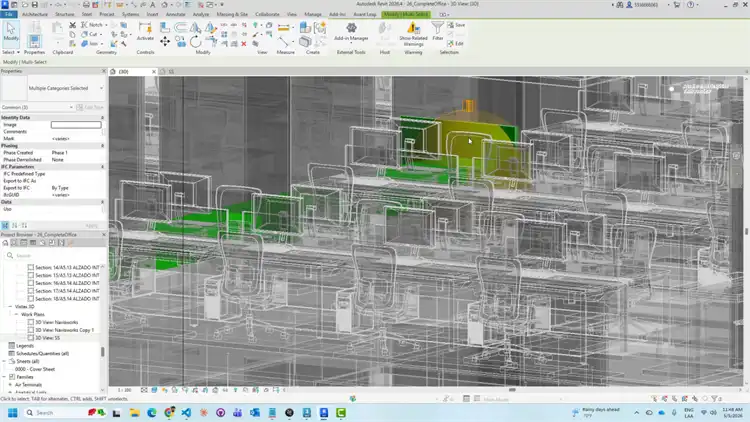Image resolution: width=750 pixels, height=422 pixels.
Task: Click the Default 3D View house icon
Action: pyautogui.click(x=164, y=4)
